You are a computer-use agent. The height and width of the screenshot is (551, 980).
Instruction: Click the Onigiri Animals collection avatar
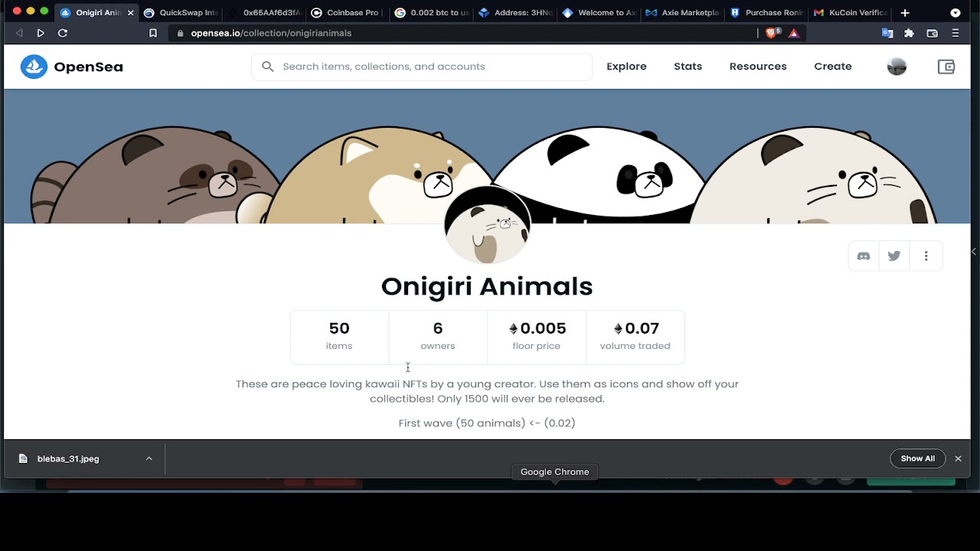click(487, 226)
